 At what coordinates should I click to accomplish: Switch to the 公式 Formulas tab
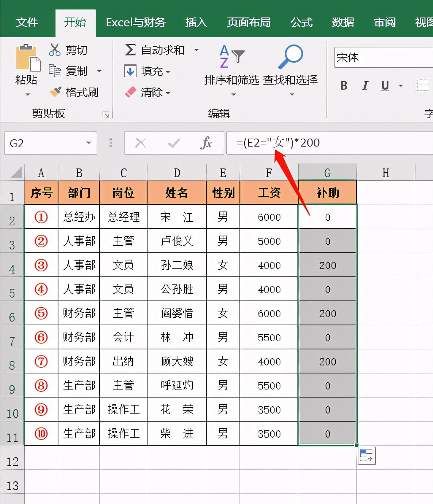(302, 23)
